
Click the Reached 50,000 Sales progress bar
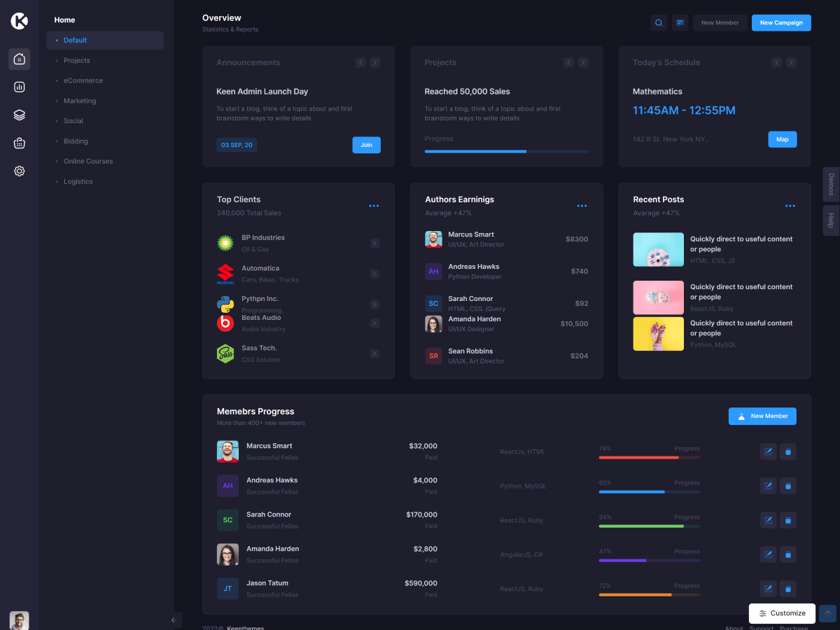point(506,151)
